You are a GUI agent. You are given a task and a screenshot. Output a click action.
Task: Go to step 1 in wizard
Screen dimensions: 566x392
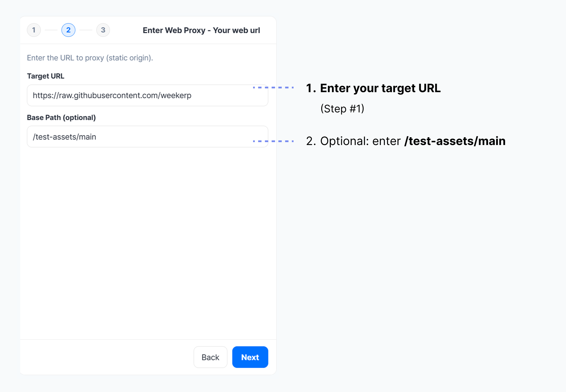coord(34,30)
